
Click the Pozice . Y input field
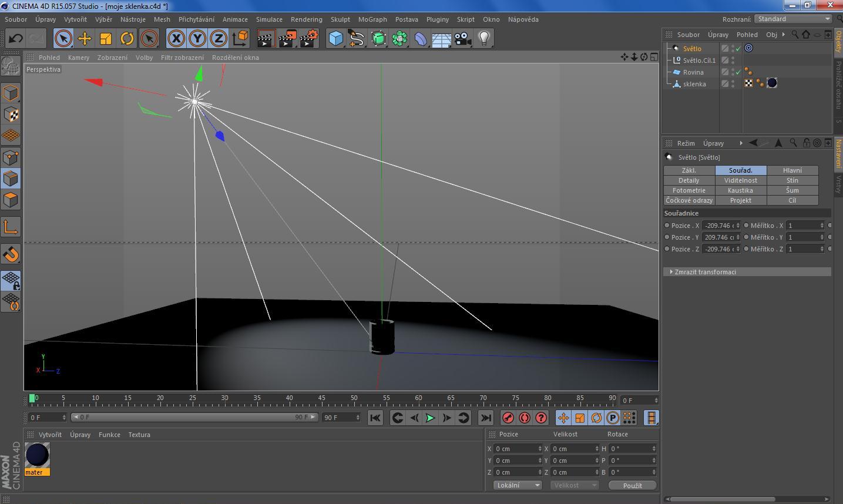click(720, 237)
